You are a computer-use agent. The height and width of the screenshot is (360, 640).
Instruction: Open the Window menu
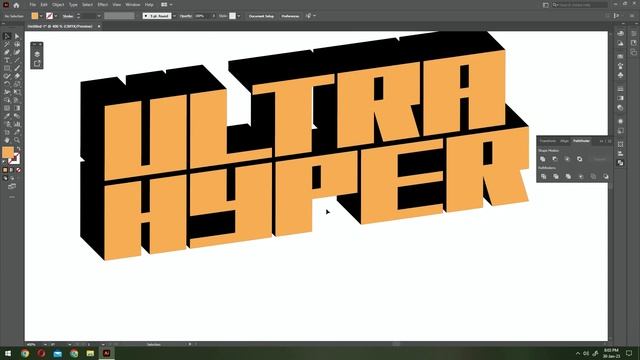(x=133, y=4)
